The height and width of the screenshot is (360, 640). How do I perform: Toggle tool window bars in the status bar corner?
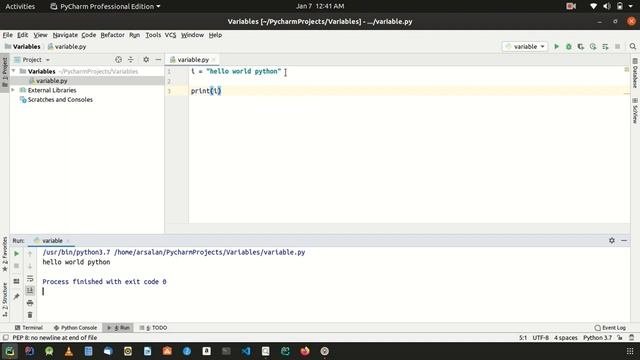[x=6, y=338]
